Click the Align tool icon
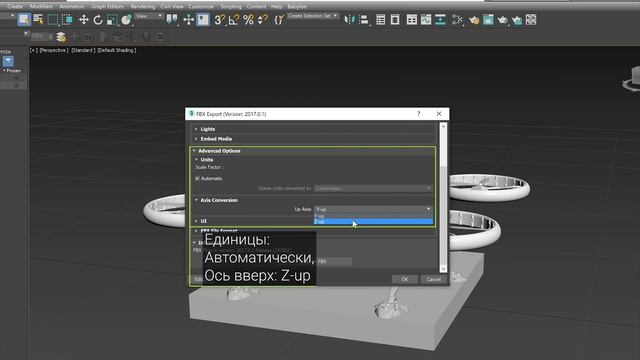The width and height of the screenshot is (640, 360). tap(364, 20)
